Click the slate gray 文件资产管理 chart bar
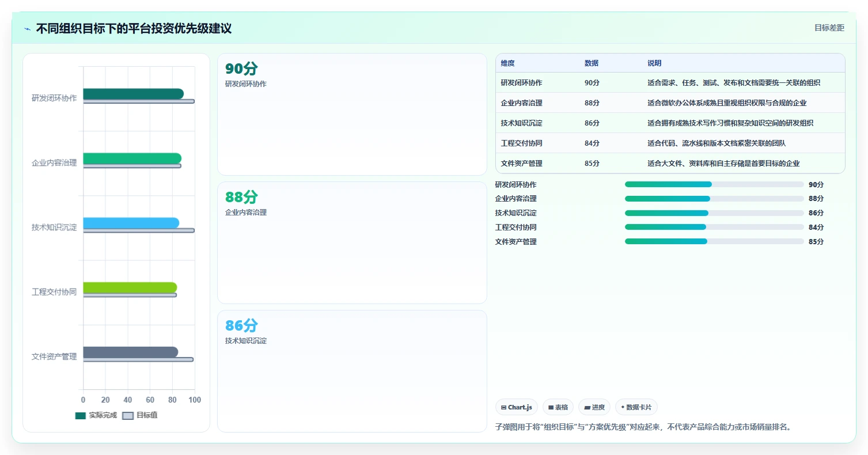The width and height of the screenshot is (868, 455). [x=130, y=352]
